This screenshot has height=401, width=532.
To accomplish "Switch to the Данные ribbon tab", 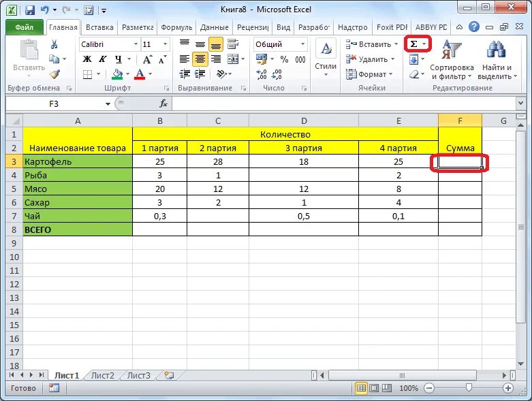I will pyautogui.click(x=214, y=27).
